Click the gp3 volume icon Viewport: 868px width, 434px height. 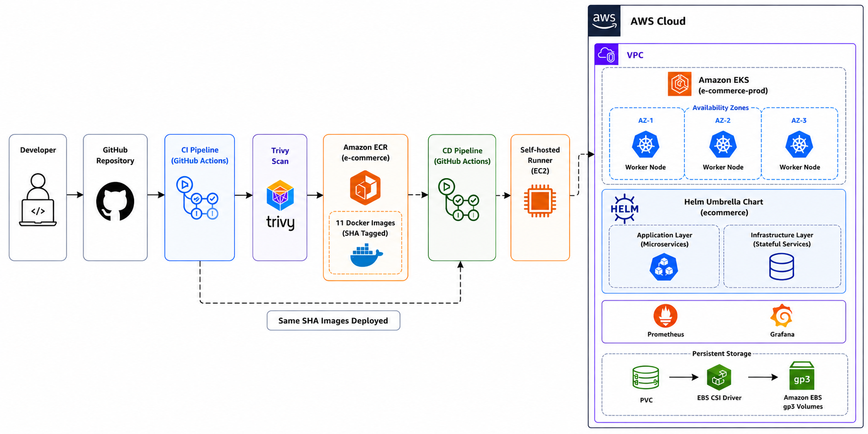tap(801, 376)
